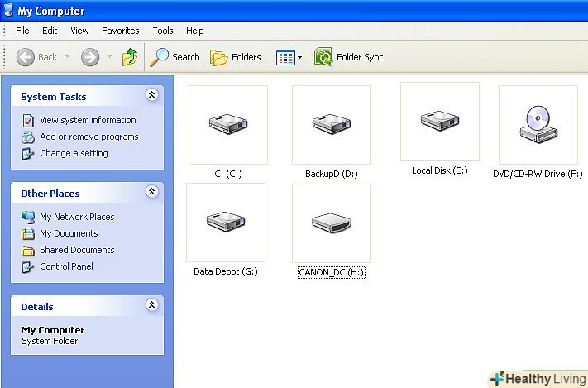The width and height of the screenshot is (588, 388).
Task: Open the Views dropdown in toolbar
Action: click(x=289, y=57)
